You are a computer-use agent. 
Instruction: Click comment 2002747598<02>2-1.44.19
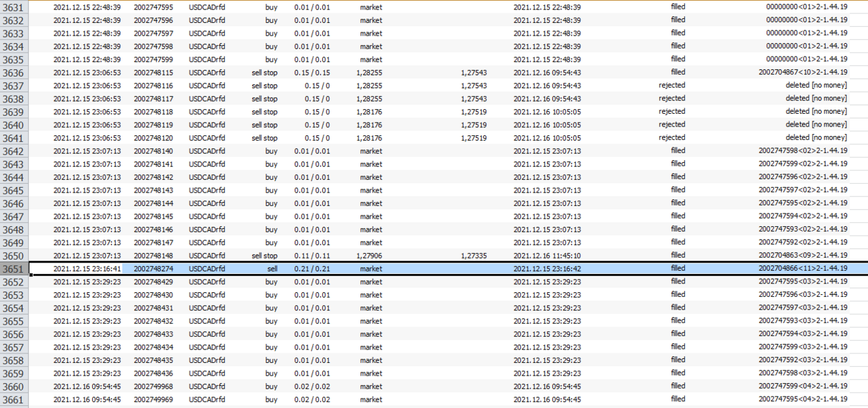pos(803,151)
